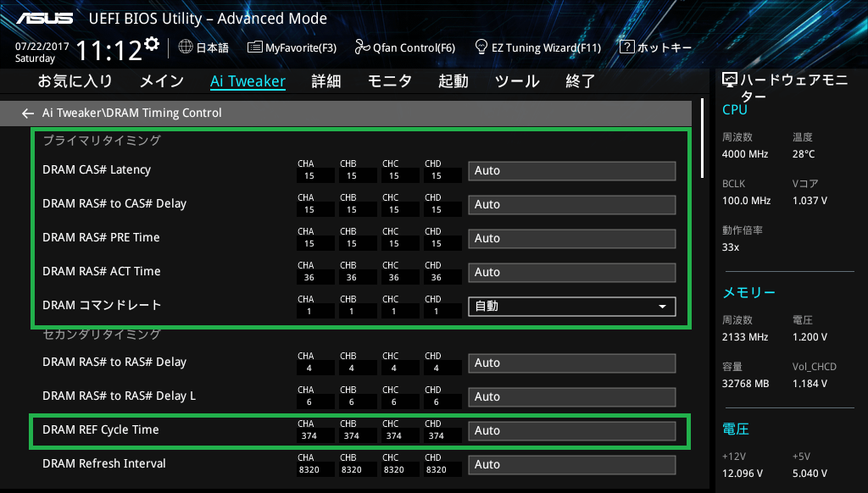Click the セカンダリタイミング section heading
The height and width of the screenshot is (493, 868).
102,334
